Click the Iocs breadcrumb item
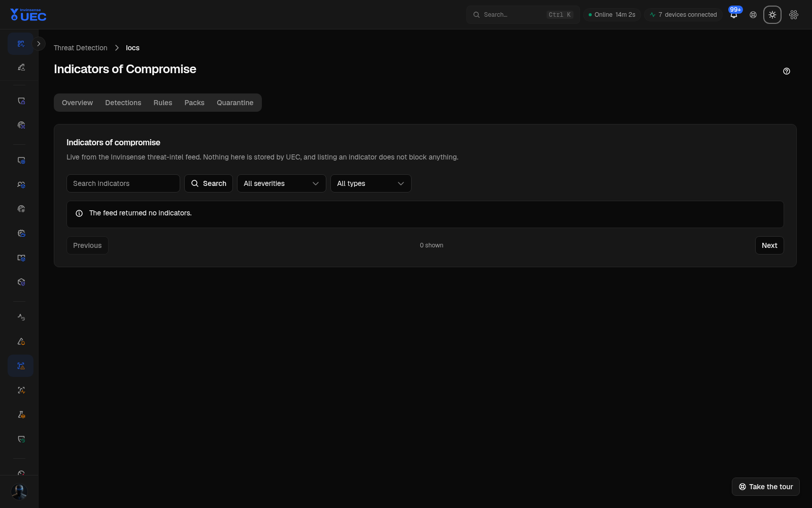 point(132,48)
